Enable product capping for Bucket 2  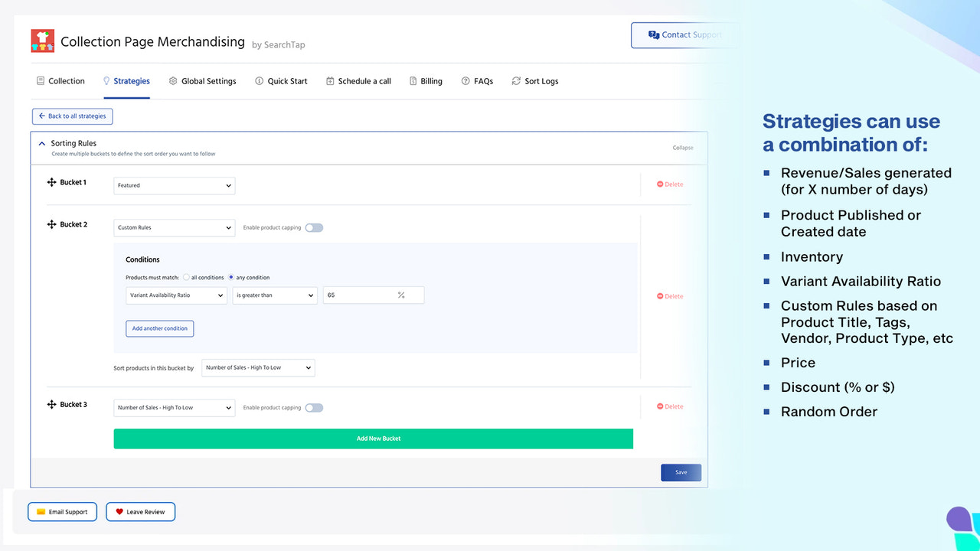[314, 227]
